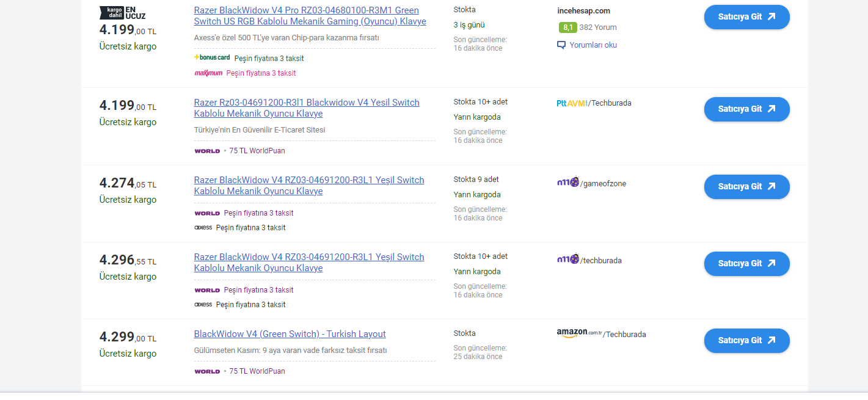This screenshot has height=400, width=868.
Task: Click Axess logo in n11 techburada row
Action: (x=203, y=305)
